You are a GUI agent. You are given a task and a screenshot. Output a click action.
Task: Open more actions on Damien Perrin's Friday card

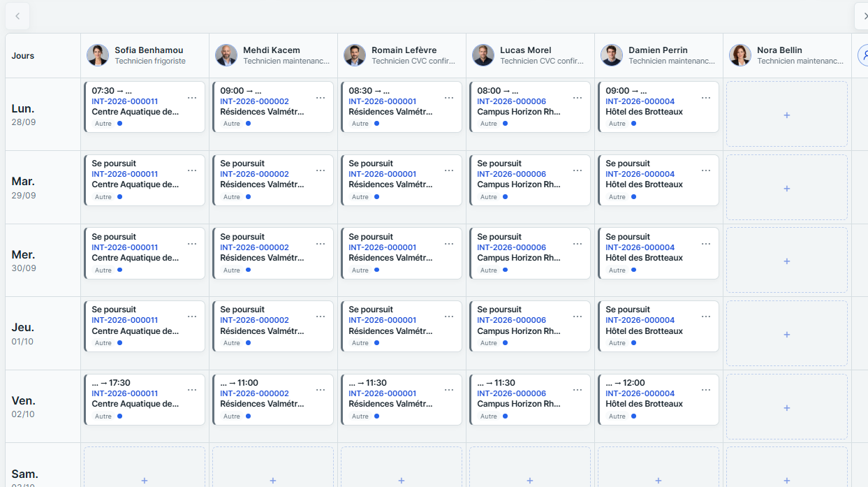706,389
